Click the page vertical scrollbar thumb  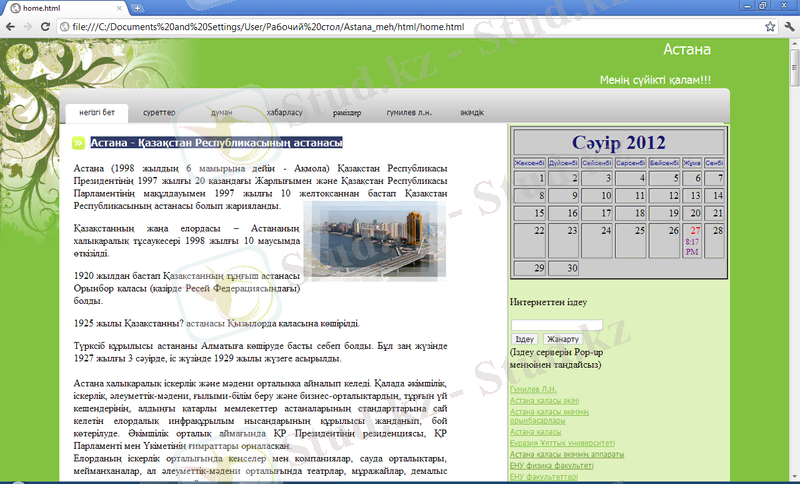(x=795, y=68)
